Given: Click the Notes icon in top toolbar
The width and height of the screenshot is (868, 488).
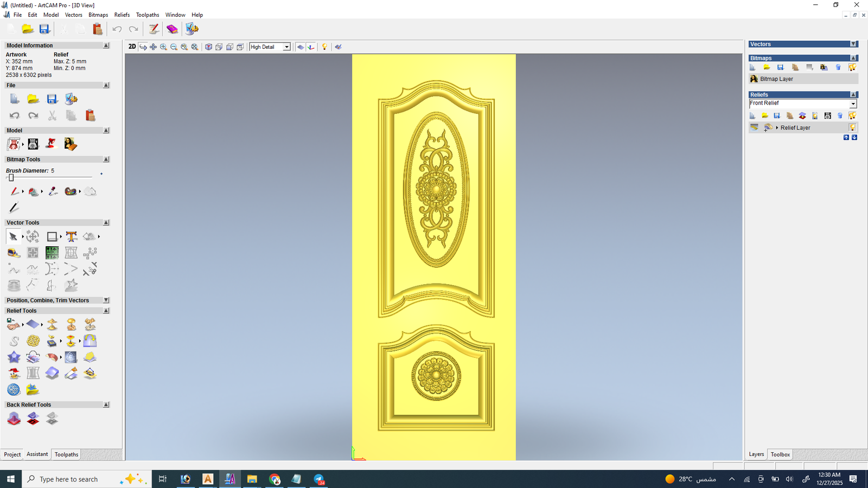Looking at the screenshot, I should tap(154, 29).
